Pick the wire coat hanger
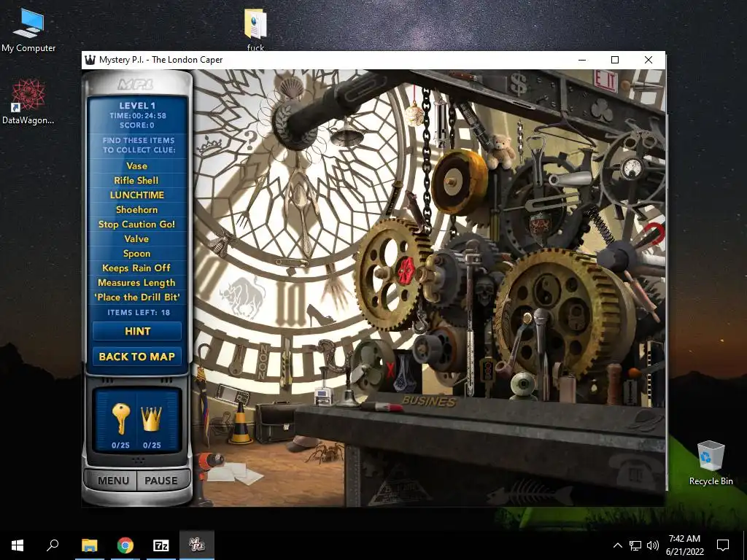The width and height of the screenshot is (747, 560). click(565, 128)
